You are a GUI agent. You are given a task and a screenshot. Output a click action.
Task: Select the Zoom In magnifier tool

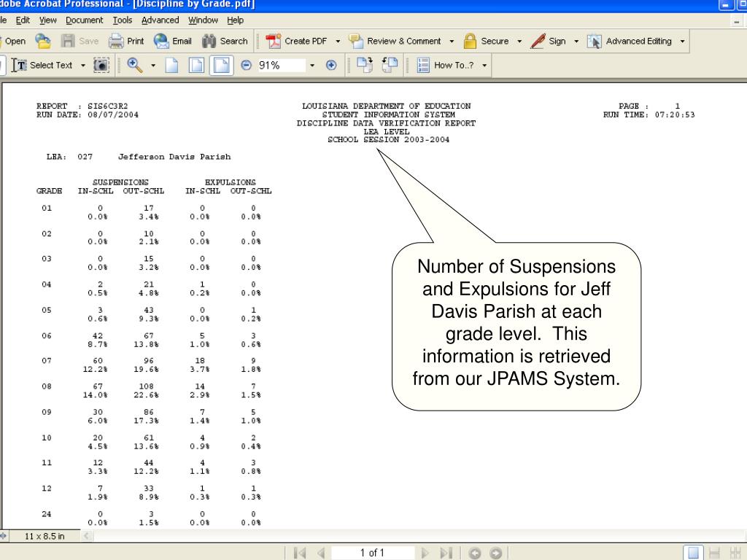[x=135, y=65]
